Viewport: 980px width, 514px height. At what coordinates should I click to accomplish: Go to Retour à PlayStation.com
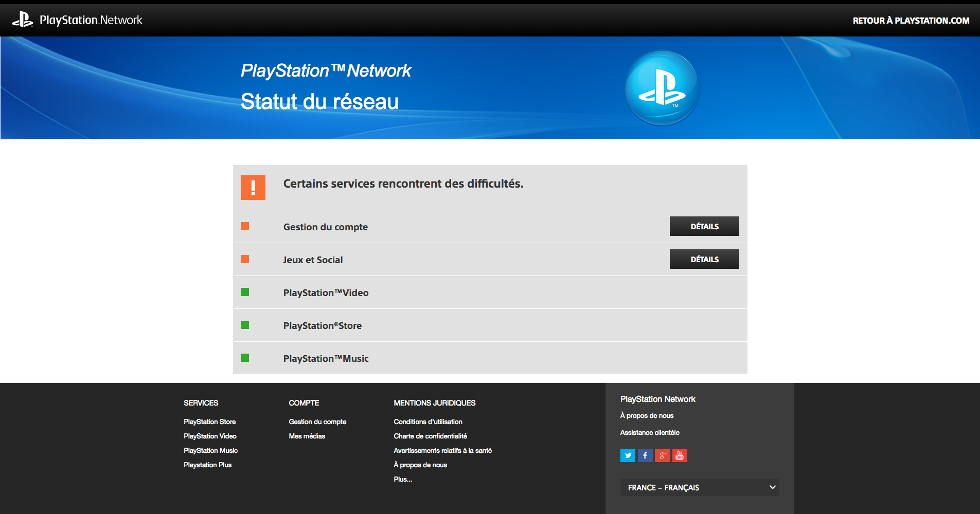[911, 21]
